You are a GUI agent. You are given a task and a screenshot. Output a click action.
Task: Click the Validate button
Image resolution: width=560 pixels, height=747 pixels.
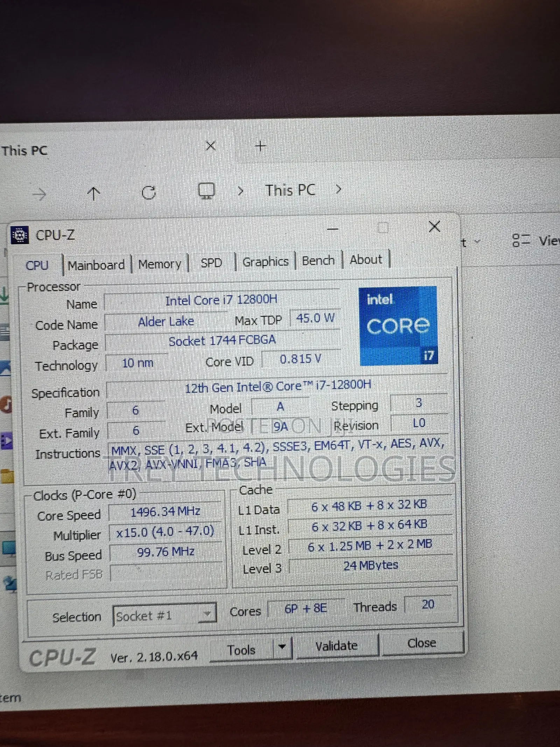click(337, 646)
